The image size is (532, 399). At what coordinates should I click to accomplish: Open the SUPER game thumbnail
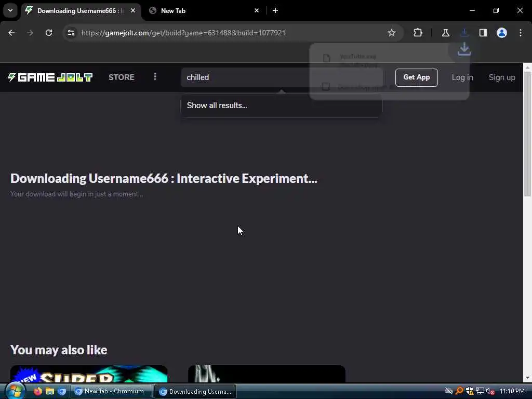89,374
